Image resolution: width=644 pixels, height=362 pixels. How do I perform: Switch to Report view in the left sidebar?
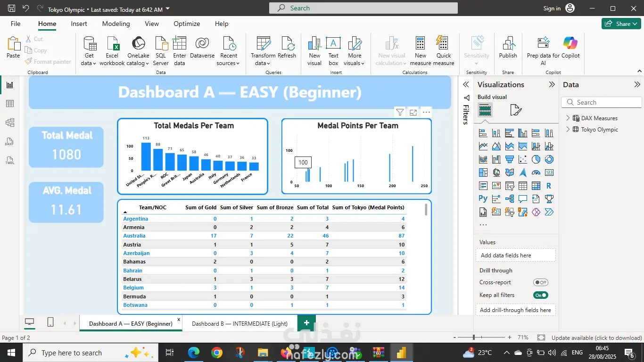point(10,85)
